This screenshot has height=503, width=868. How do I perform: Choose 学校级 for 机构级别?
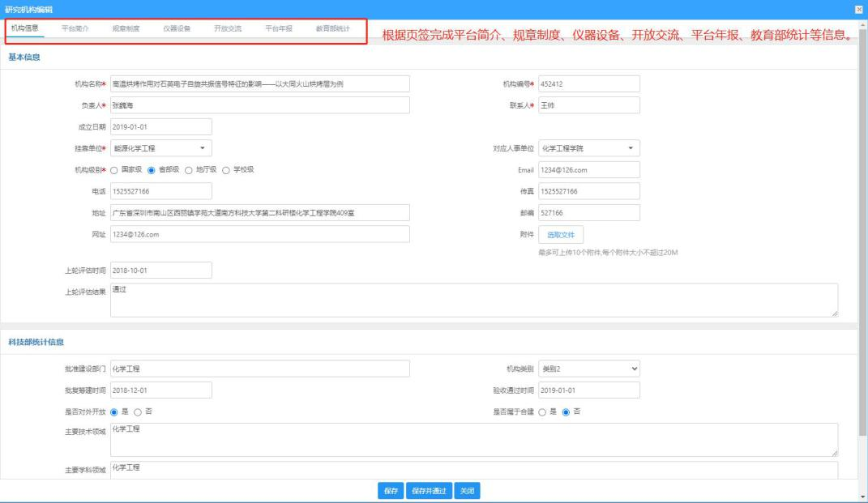(x=226, y=170)
